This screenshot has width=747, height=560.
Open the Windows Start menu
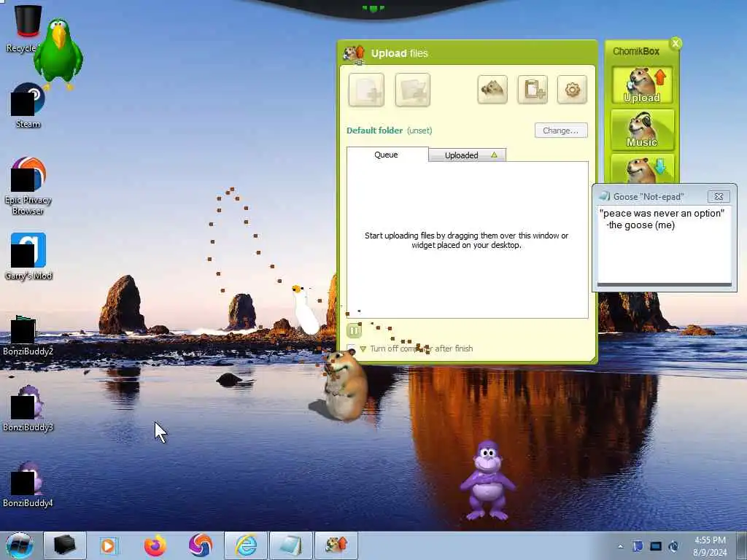tap(19, 545)
